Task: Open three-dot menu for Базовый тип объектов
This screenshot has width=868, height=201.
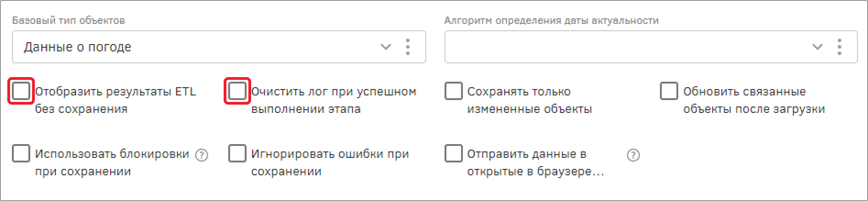Action: tap(407, 47)
